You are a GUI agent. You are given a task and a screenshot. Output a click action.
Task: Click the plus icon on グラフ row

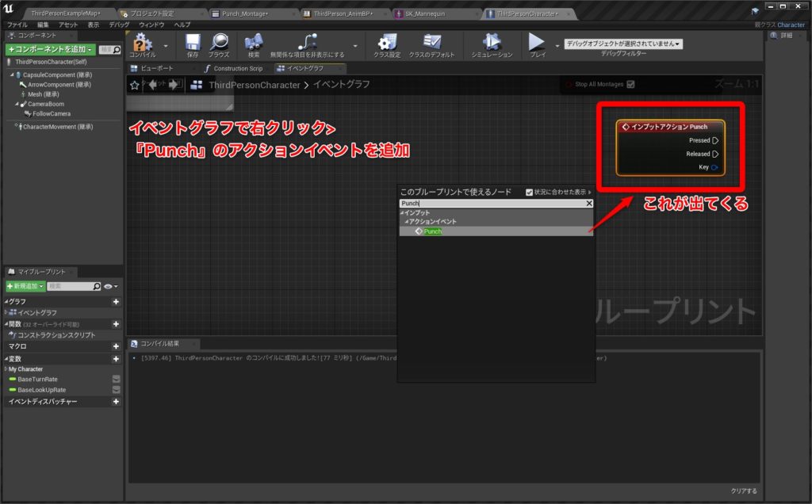point(116,302)
